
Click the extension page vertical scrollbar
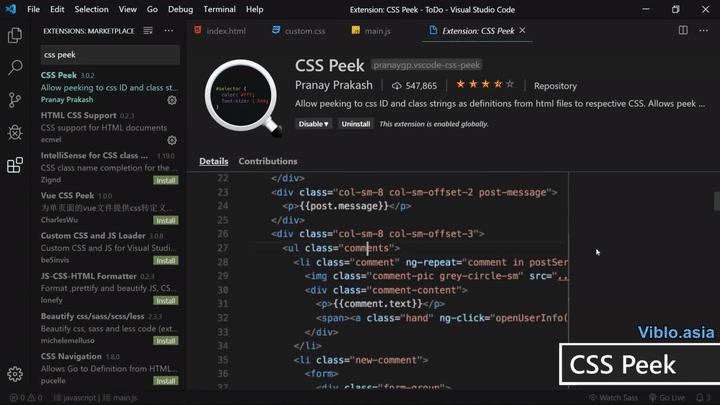[717, 201]
